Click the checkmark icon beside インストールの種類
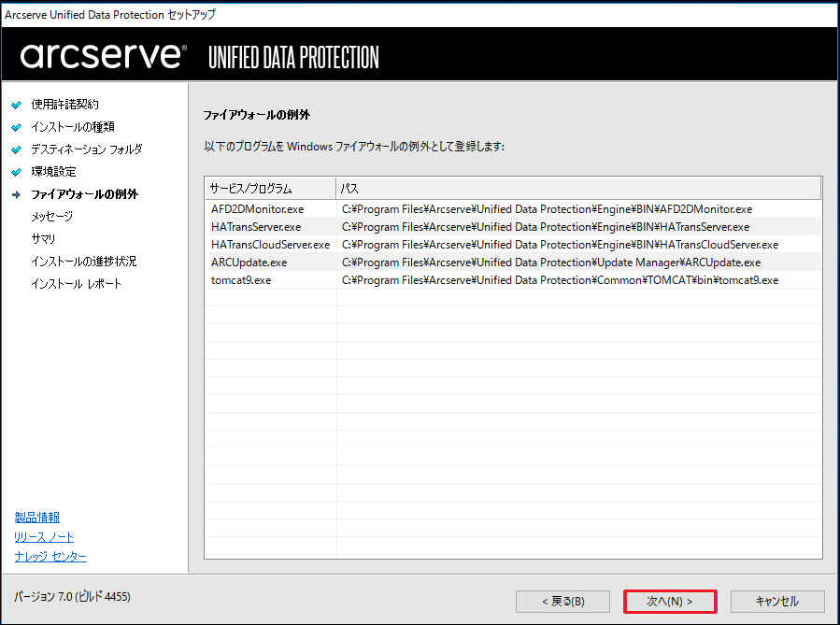The image size is (840, 625). [17, 127]
